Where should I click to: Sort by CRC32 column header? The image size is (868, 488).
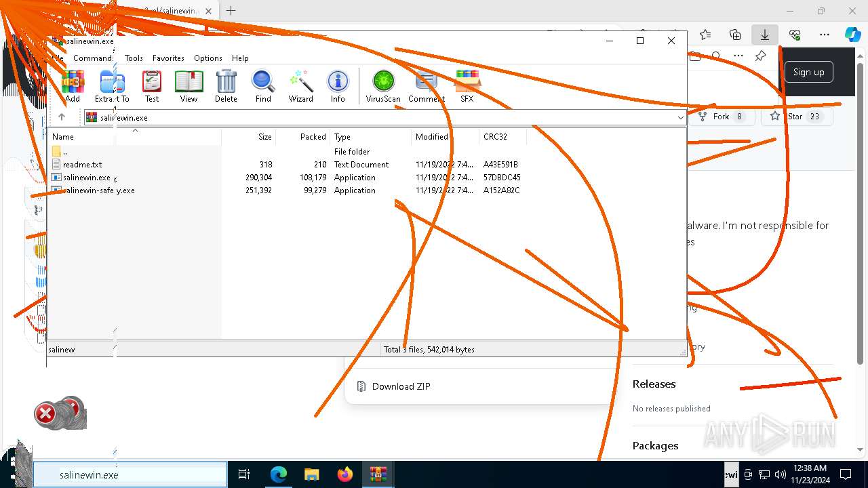click(503, 136)
